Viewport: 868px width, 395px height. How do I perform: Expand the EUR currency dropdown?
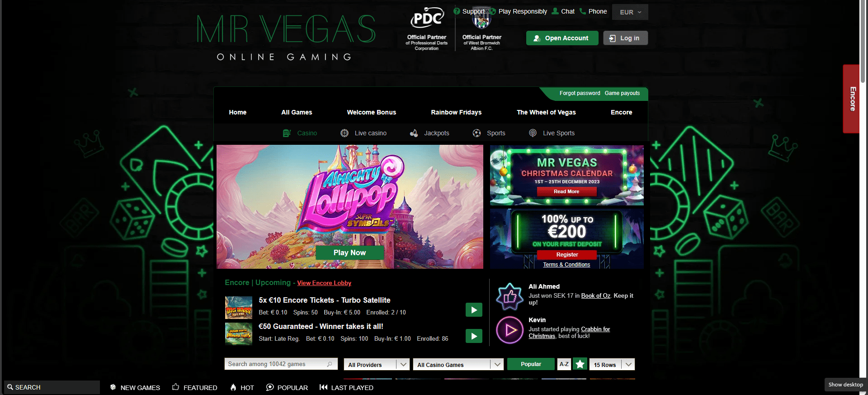(630, 12)
